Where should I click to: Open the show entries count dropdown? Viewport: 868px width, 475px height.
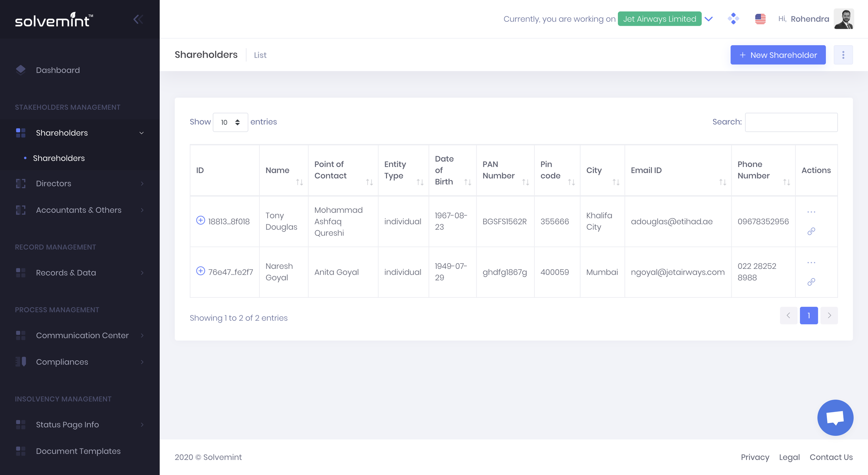point(230,122)
